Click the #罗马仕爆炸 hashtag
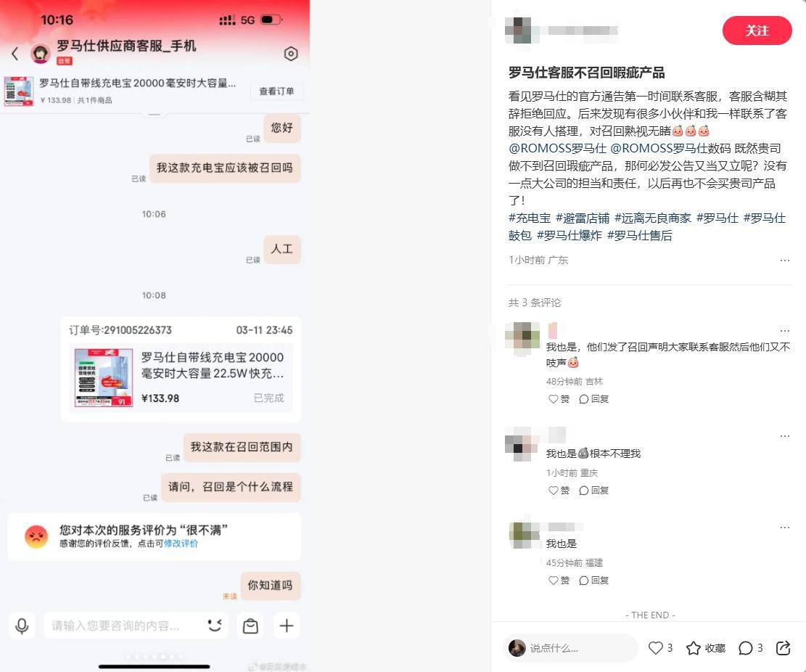The height and width of the screenshot is (672, 806). 569,235
